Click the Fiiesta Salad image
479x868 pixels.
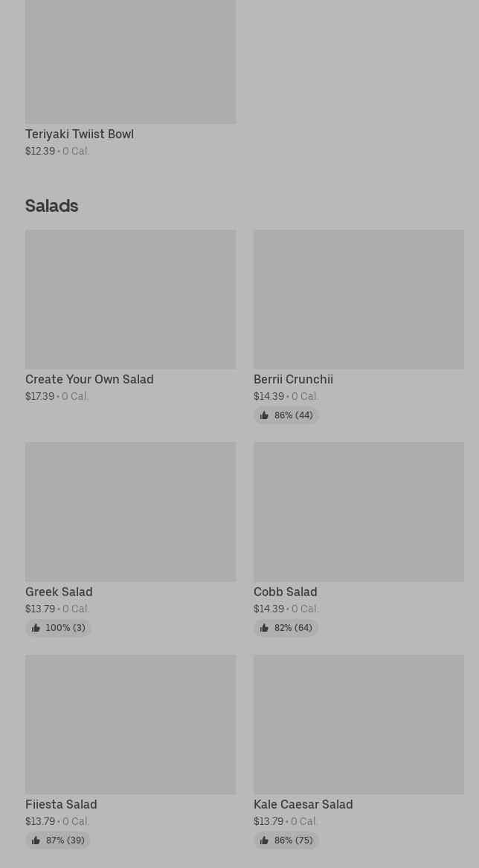[130, 724]
